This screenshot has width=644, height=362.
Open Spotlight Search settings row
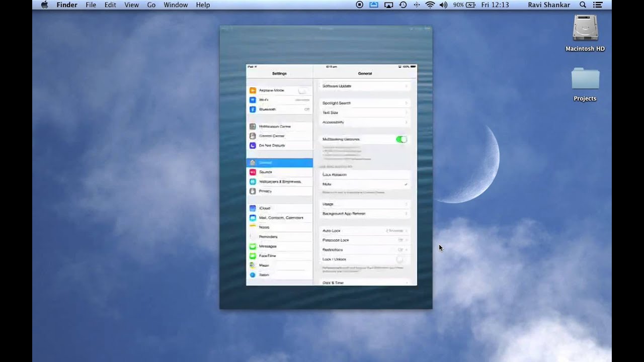[x=365, y=103]
